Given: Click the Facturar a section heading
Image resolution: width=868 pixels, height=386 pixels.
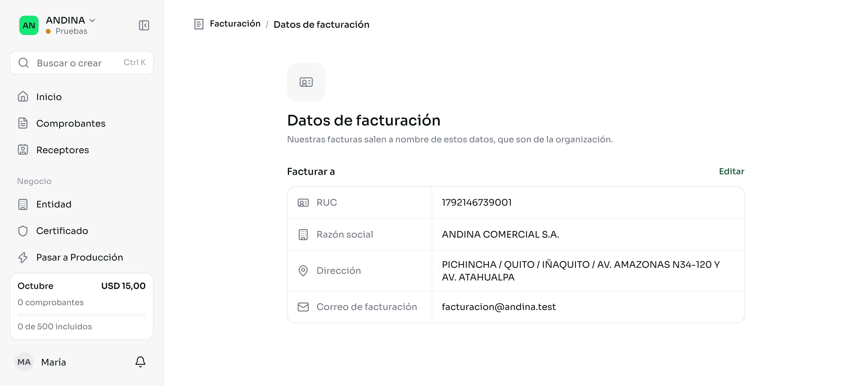Looking at the screenshot, I should click(x=311, y=172).
